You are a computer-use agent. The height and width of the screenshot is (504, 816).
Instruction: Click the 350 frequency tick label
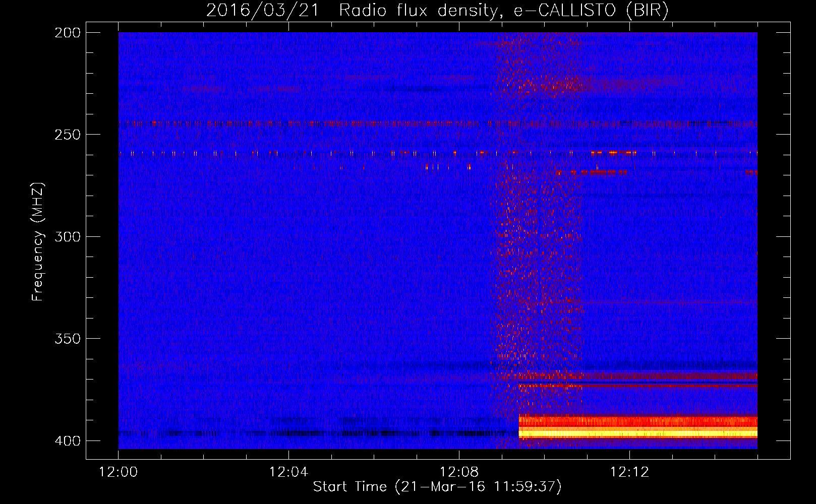click(x=68, y=339)
